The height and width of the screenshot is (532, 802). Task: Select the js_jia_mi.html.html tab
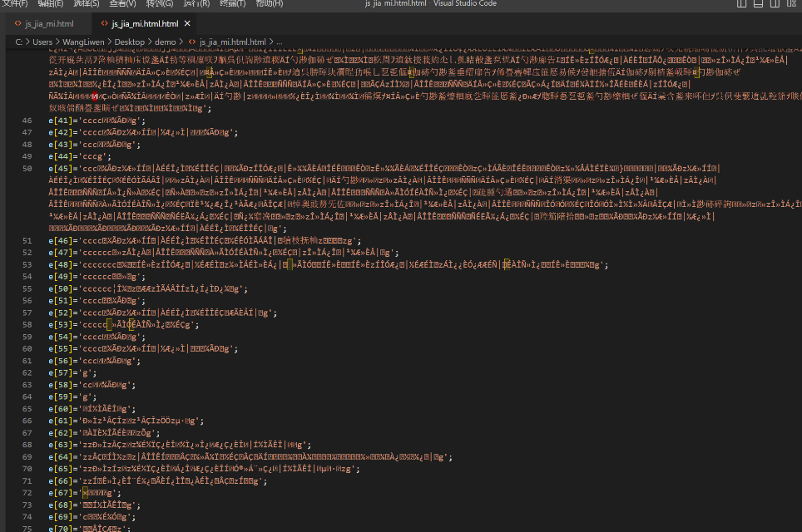pos(145,23)
